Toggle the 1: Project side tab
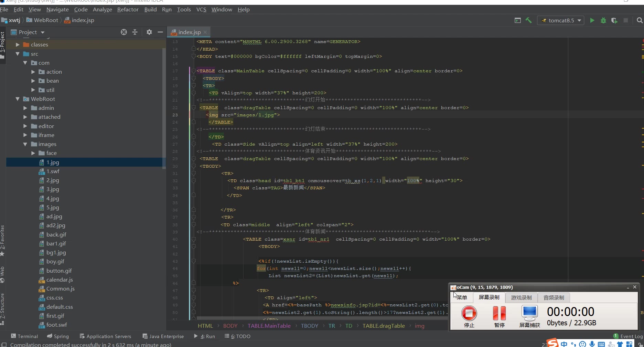This screenshot has height=347, width=644. (2, 42)
